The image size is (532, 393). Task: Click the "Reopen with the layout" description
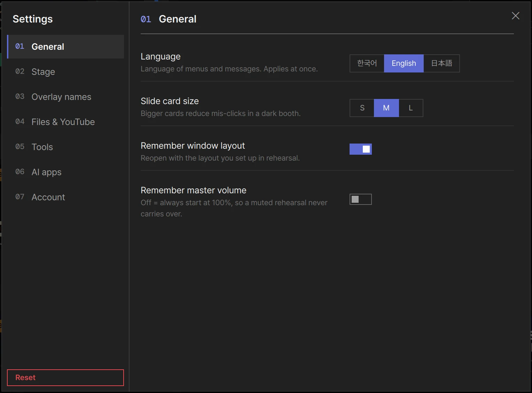click(220, 158)
